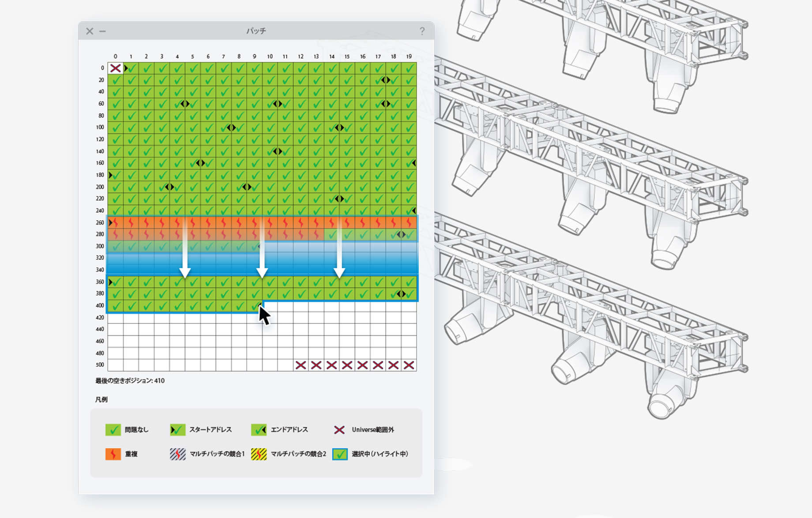This screenshot has height=518, width=812.
Task: Select the overlapping orange cell at row 260, column 12
Action: tap(301, 223)
